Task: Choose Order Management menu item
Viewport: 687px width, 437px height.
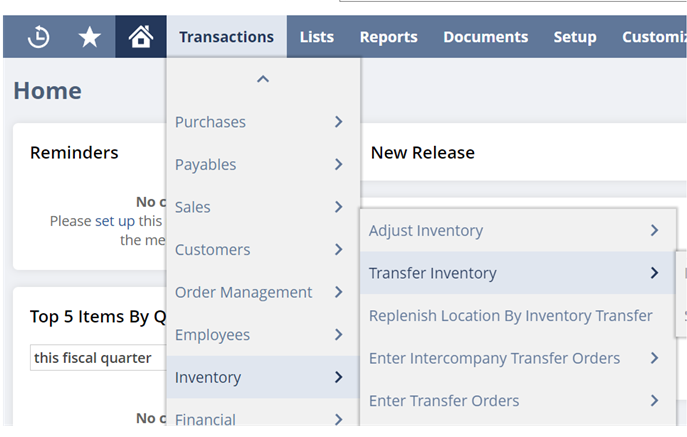Action: 243,292
